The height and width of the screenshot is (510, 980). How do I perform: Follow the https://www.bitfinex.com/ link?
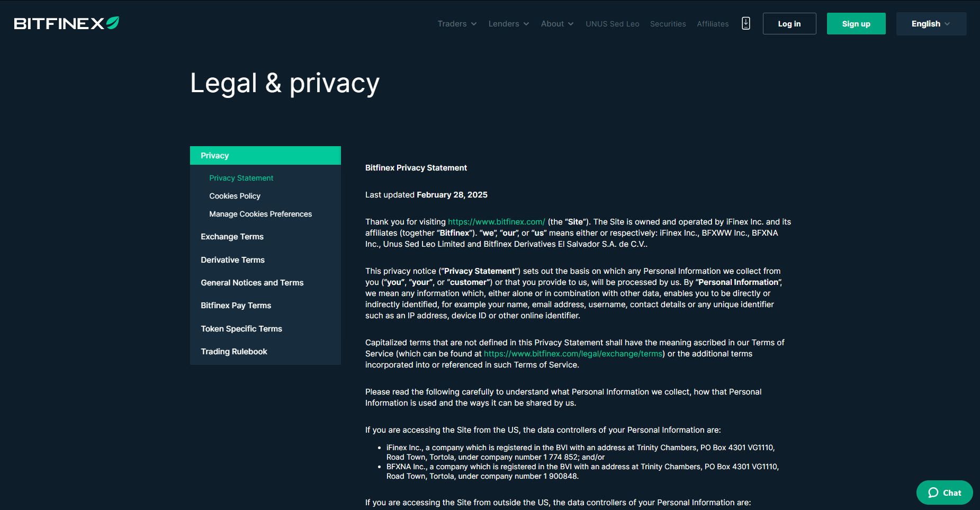point(497,222)
